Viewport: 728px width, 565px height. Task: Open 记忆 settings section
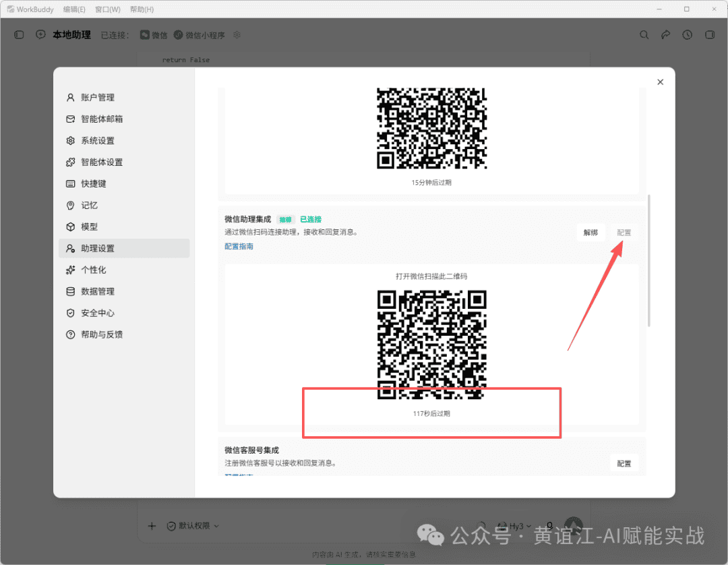124,205
